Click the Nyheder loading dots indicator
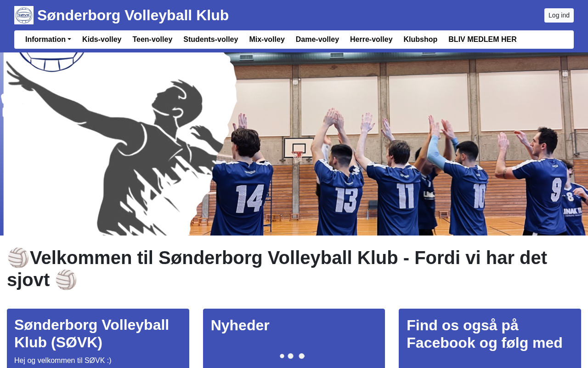This screenshot has width=588, height=368. click(x=292, y=356)
